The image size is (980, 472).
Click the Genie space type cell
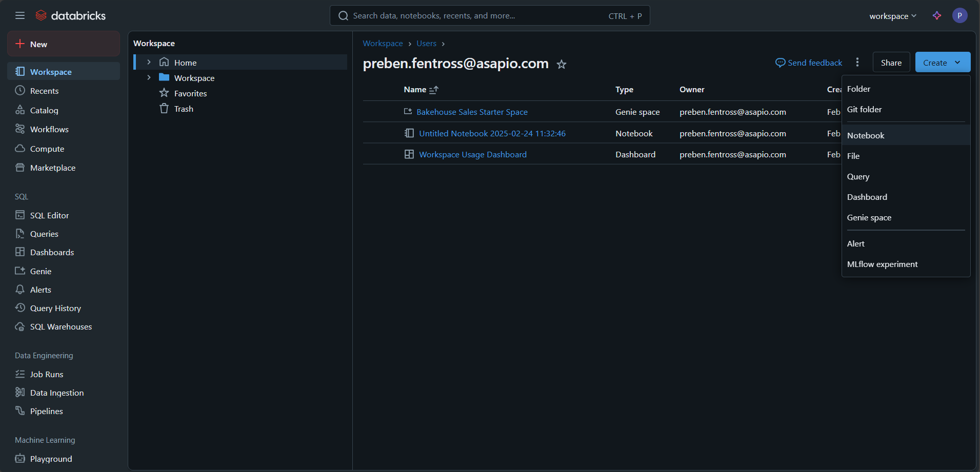[637, 112]
